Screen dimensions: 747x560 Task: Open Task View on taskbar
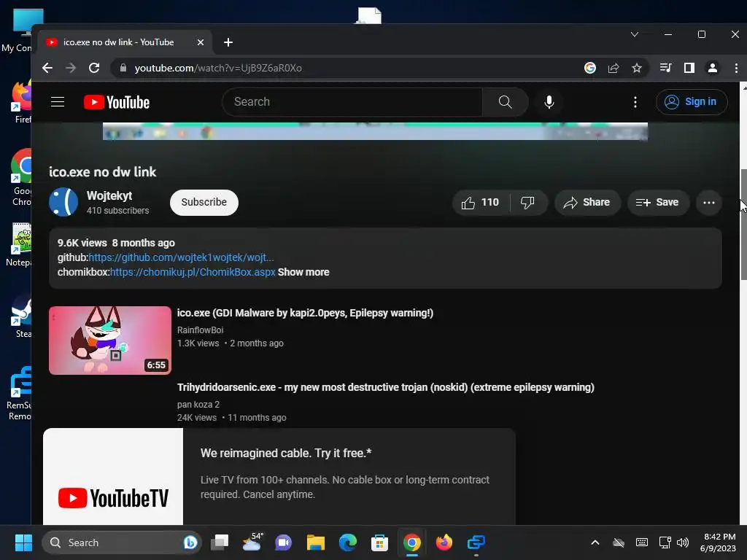[x=220, y=542]
